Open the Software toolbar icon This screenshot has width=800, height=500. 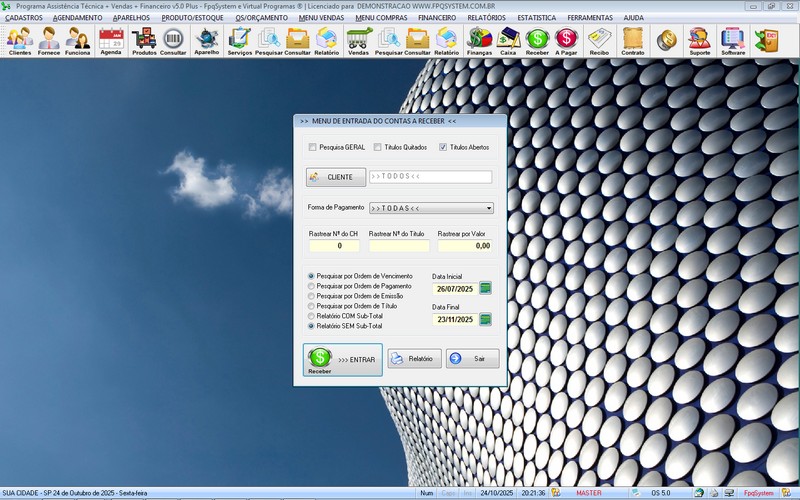(733, 41)
